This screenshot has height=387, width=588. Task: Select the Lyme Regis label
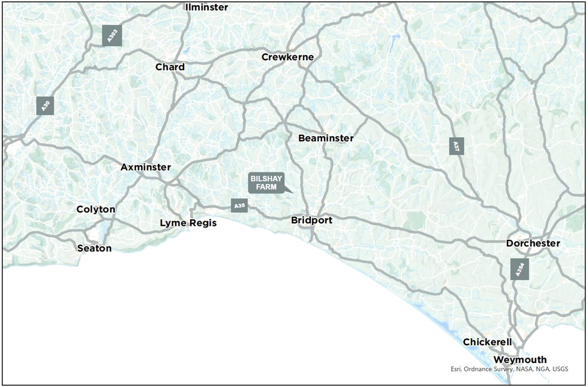pyautogui.click(x=188, y=223)
